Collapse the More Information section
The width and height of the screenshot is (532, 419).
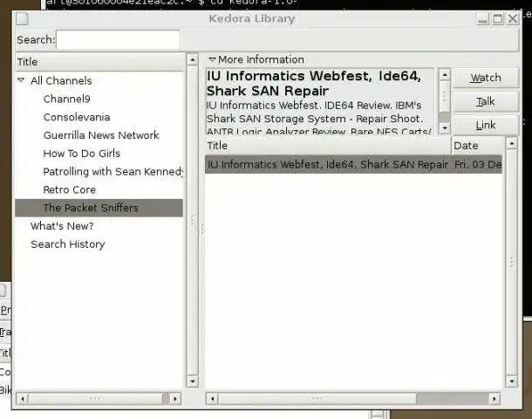(212, 59)
